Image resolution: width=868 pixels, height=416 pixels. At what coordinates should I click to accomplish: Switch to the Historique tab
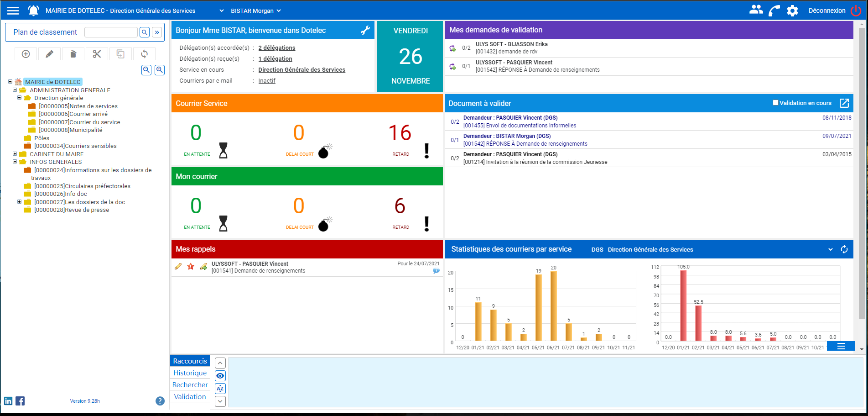pos(190,373)
